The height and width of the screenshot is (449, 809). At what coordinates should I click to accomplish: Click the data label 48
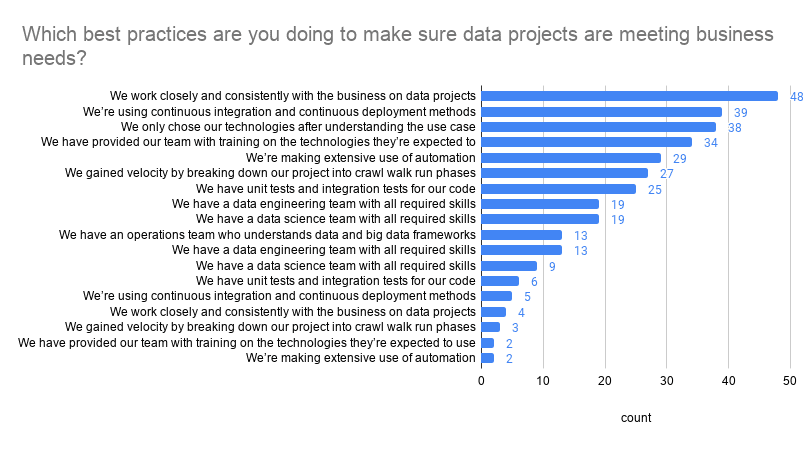[797, 97]
